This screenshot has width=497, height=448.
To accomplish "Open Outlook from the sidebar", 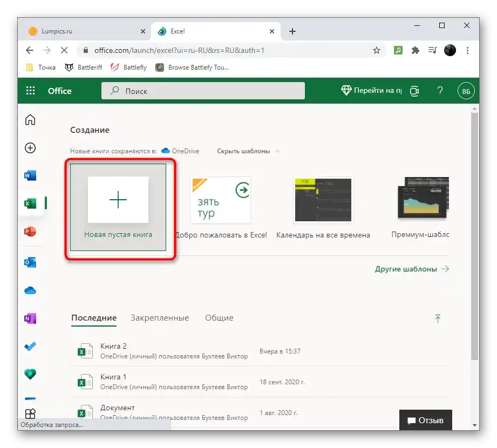I will tap(30, 262).
